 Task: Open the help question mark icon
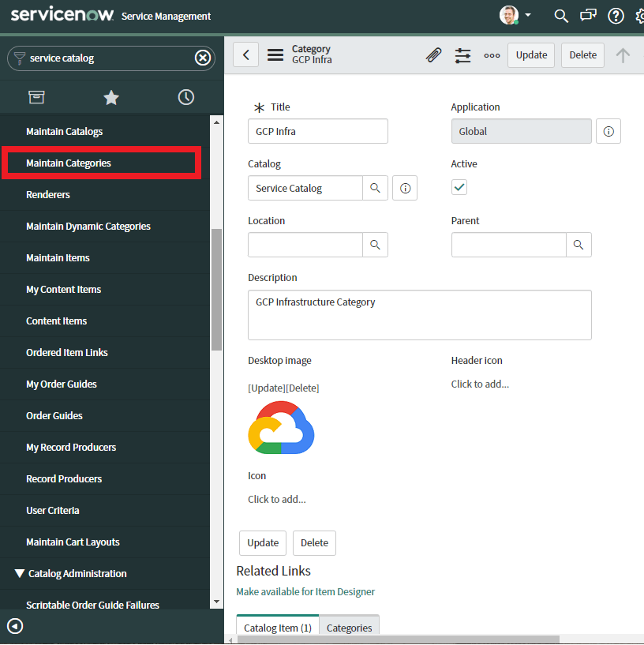616,16
